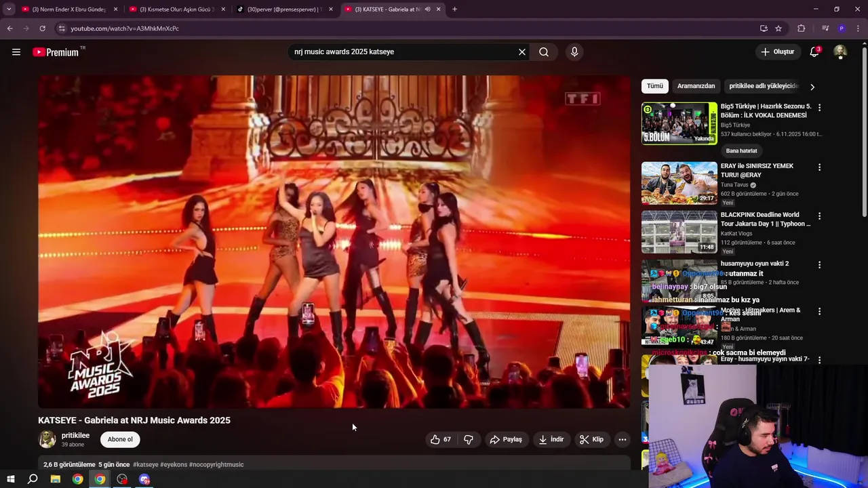Go back to previous page in Chrome
The image size is (868, 488).
9,28
